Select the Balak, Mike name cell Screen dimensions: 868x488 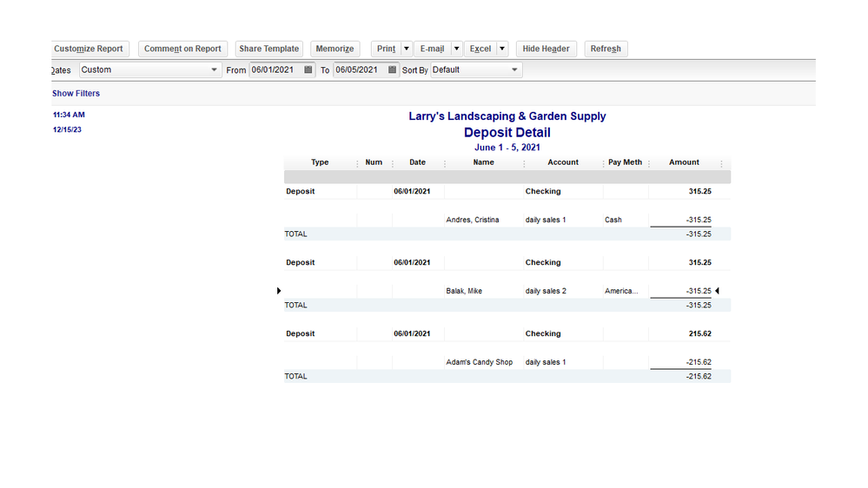[x=464, y=291]
